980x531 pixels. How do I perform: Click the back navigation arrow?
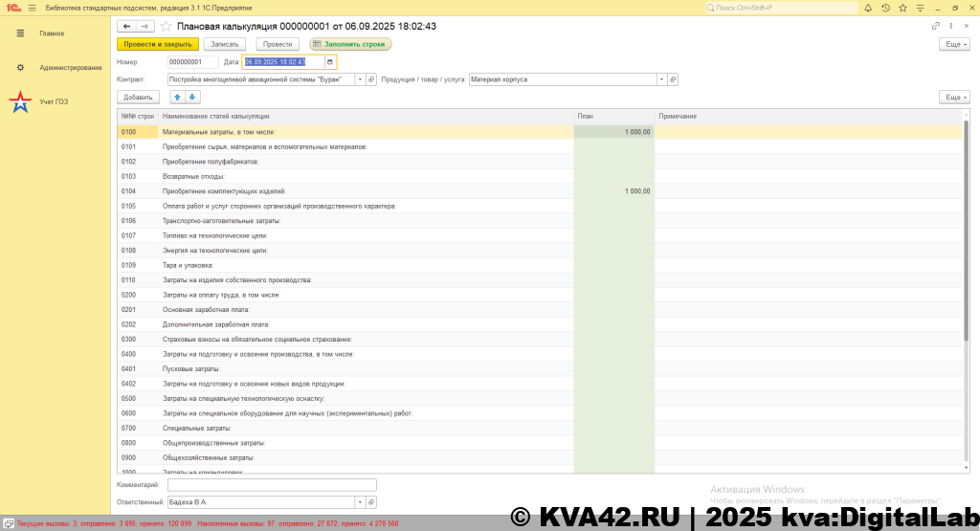(x=126, y=26)
